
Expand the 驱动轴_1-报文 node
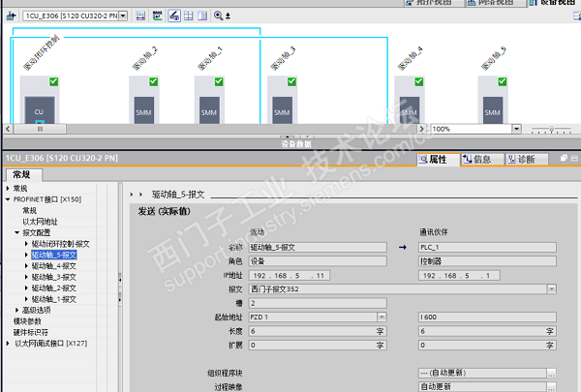26,299
